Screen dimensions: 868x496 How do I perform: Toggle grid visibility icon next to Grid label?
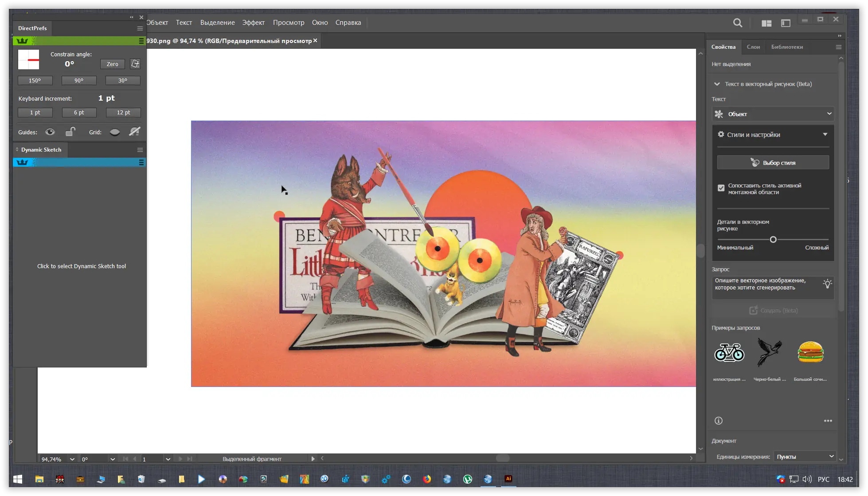(114, 132)
